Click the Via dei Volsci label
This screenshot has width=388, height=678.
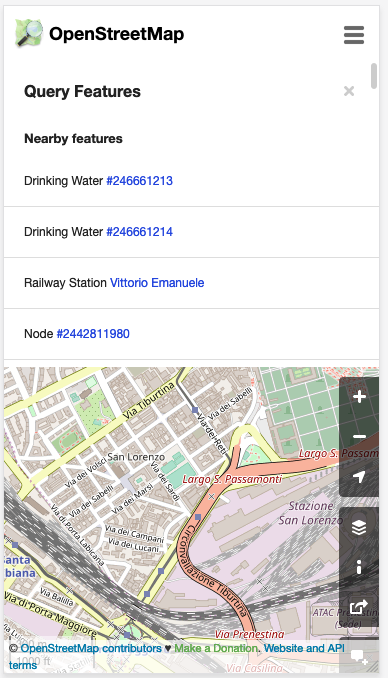pos(86,473)
